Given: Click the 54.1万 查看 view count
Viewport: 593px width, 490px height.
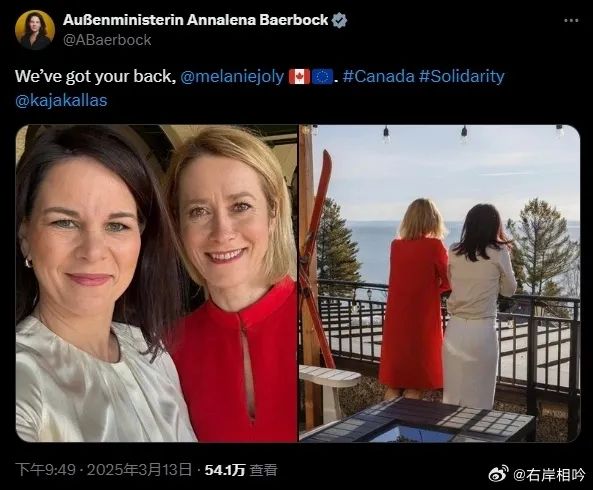Looking at the screenshot, I should pos(241,470).
